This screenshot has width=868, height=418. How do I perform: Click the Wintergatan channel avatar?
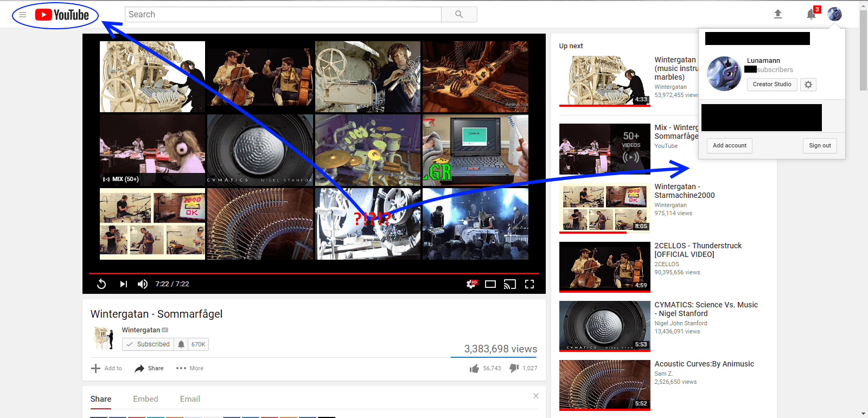pyautogui.click(x=103, y=338)
